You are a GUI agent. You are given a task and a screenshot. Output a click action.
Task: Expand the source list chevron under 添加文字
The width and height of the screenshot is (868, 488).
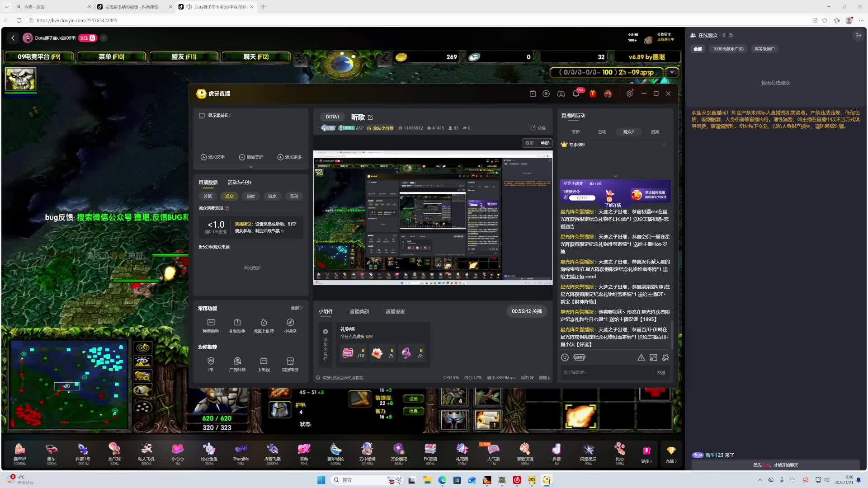(x=251, y=167)
